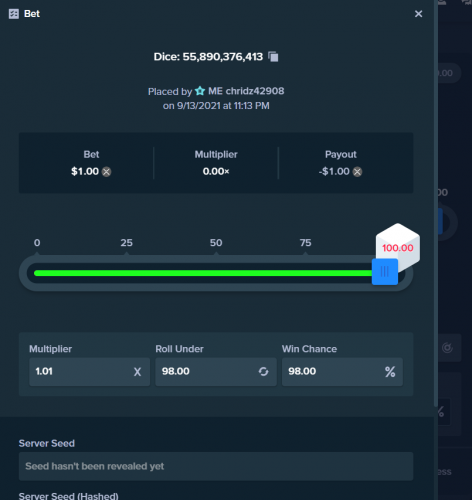Click the Bet dialog header icon
The width and height of the screenshot is (472, 500).
(14, 14)
